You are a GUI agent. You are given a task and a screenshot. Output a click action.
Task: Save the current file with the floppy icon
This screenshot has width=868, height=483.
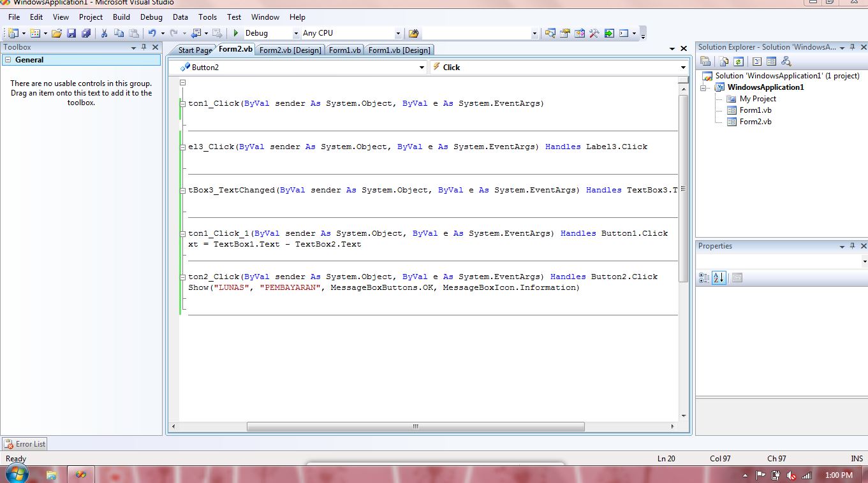tap(71, 33)
